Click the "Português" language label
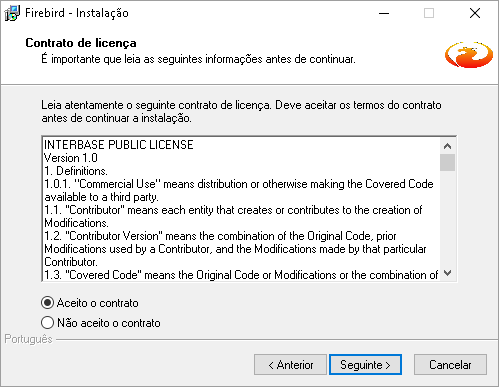Image resolution: width=499 pixels, height=387 pixels. pos(29,339)
